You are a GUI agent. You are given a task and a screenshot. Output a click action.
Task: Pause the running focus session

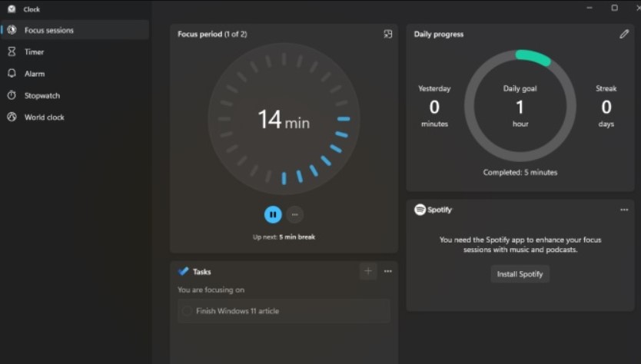[x=273, y=214]
